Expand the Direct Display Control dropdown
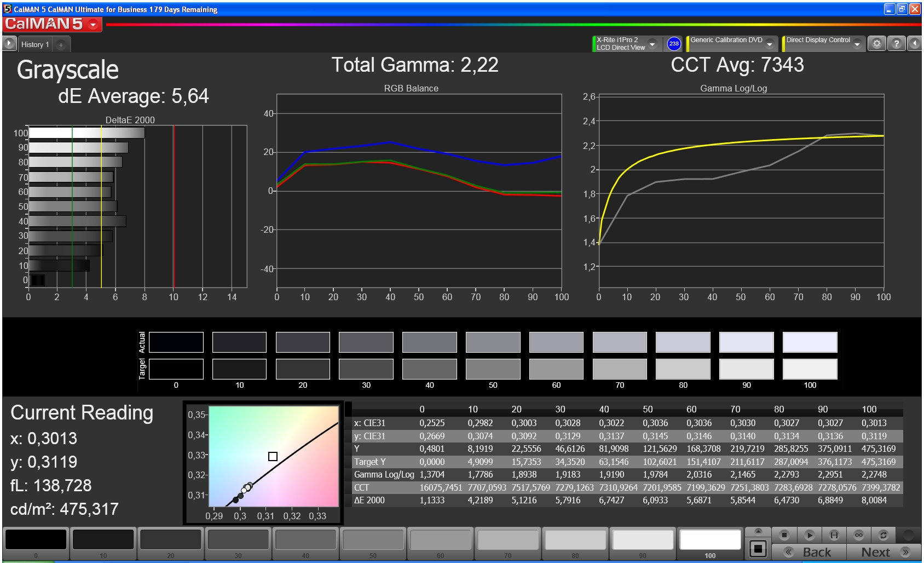 (x=857, y=44)
